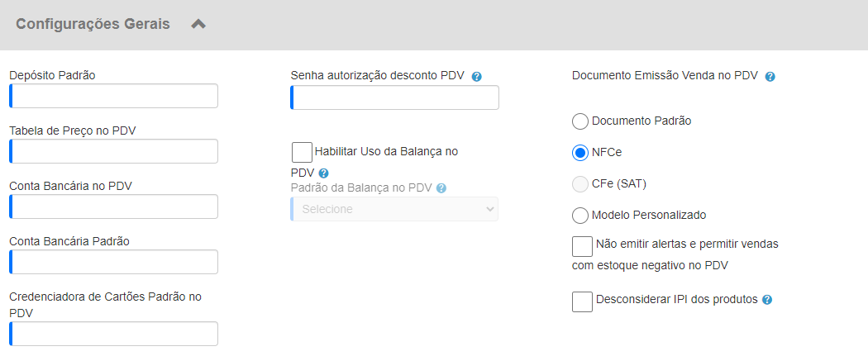The image size is (868, 356).
Task: Click help icon beside Padrão da Balança no PDV
Action: 441,188
